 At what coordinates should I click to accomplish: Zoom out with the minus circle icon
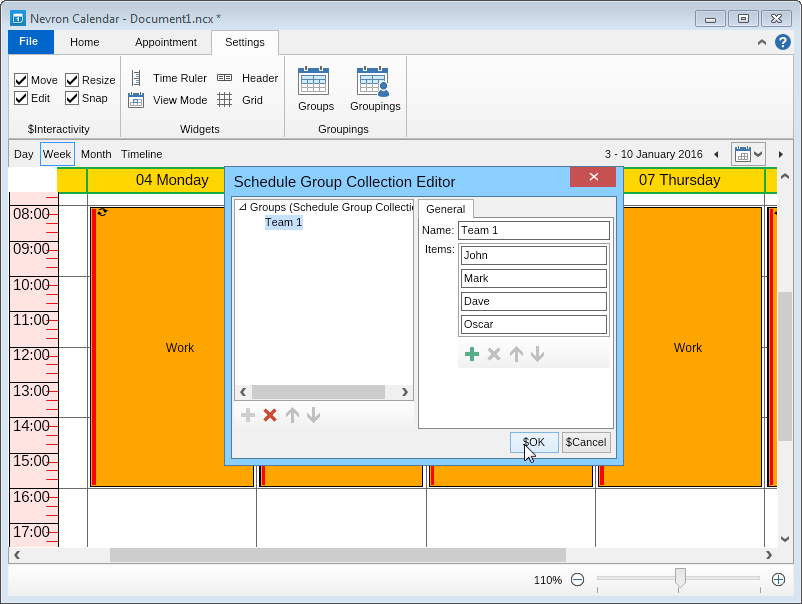(577, 579)
